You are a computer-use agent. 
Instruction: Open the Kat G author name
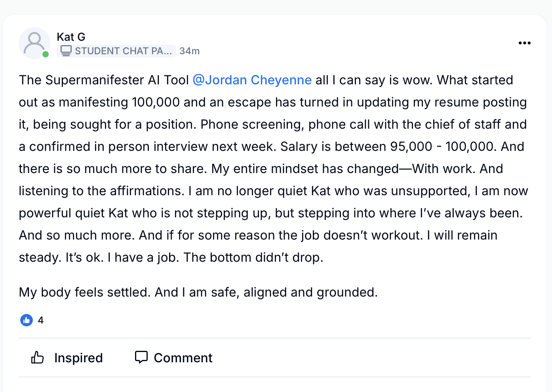click(x=71, y=37)
